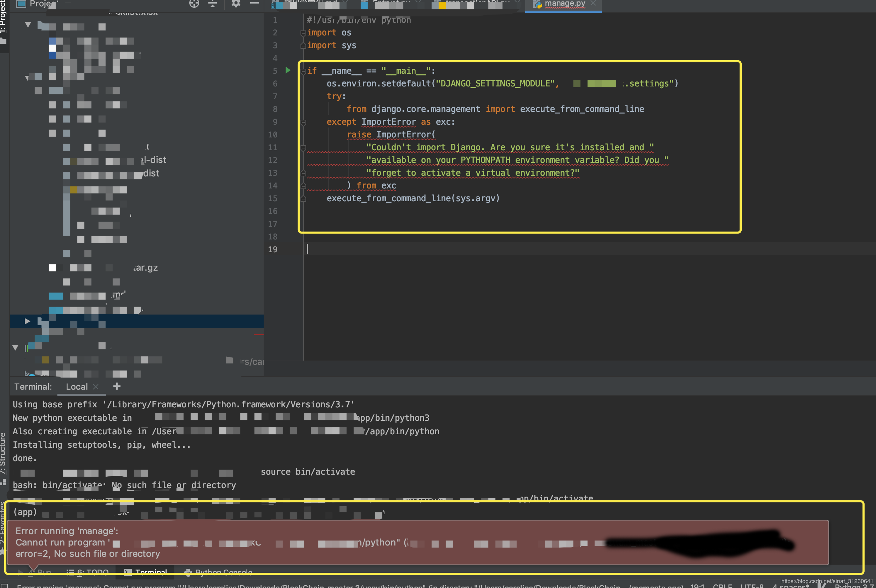
Task: Add a new terminal session with plus
Action: pos(117,386)
